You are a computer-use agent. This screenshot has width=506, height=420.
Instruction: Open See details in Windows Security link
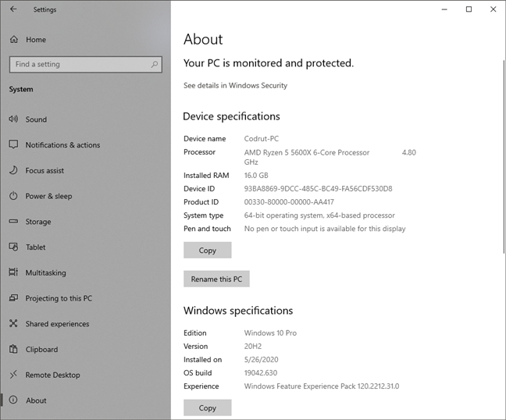[x=235, y=86]
